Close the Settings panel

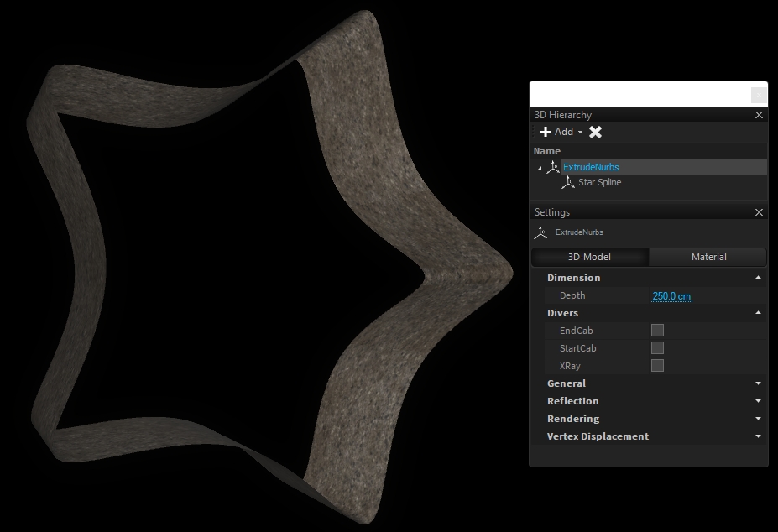point(759,212)
